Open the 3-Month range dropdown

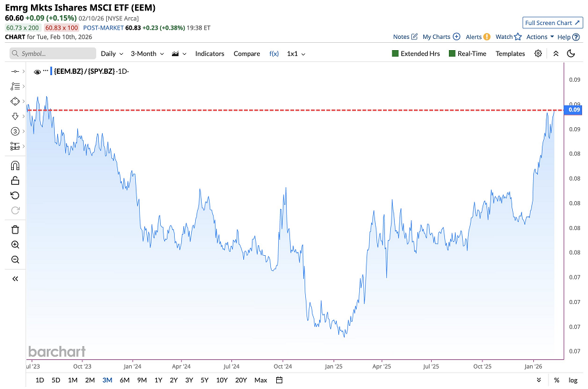(x=147, y=53)
